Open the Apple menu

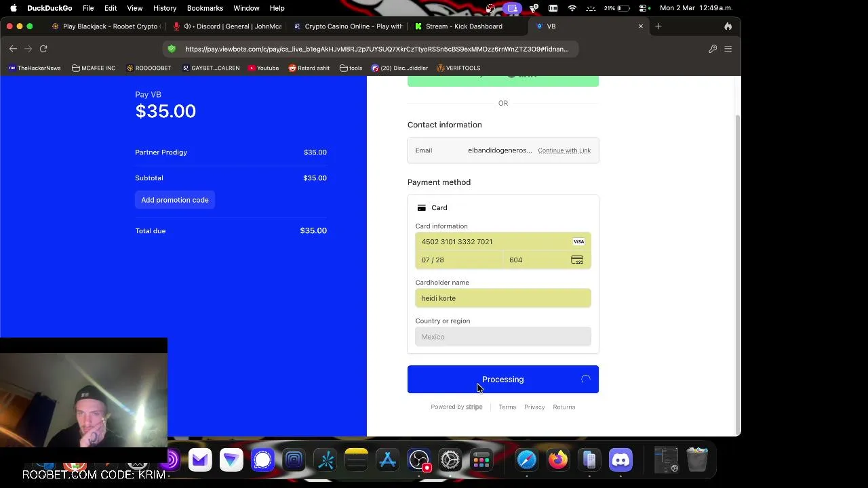click(14, 8)
